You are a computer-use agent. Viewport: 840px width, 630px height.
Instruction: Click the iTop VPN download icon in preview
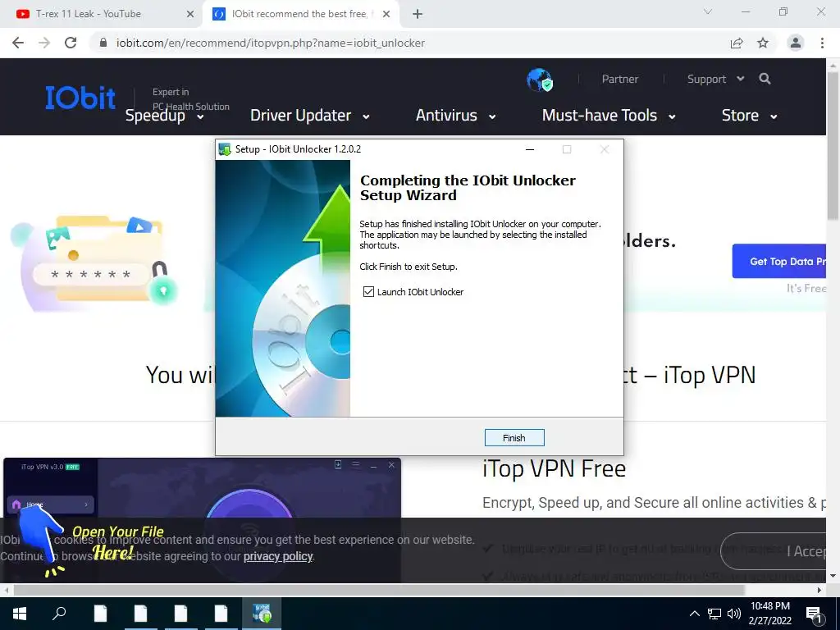pyautogui.click(x=338, y=464)
